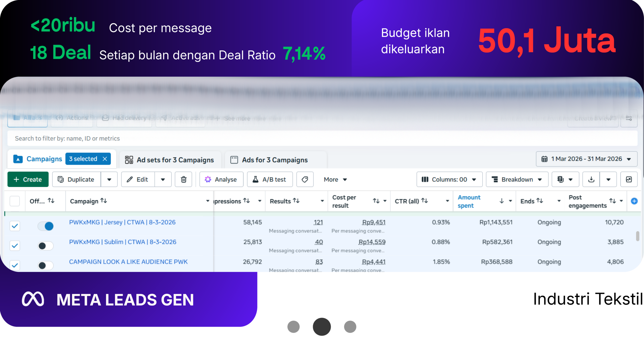Screen dimensions: 644x349
Task: Open the export download icon
Action: pos(591,179)
